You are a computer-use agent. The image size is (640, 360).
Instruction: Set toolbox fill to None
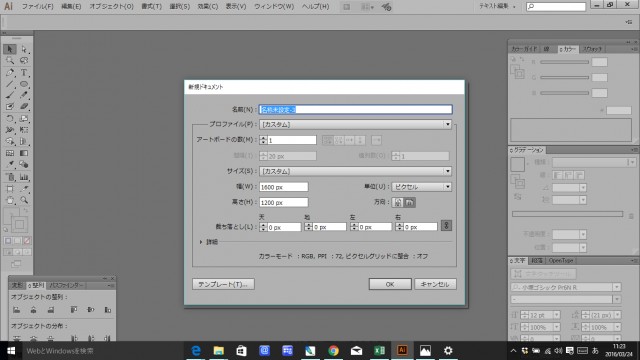[27, 241]
